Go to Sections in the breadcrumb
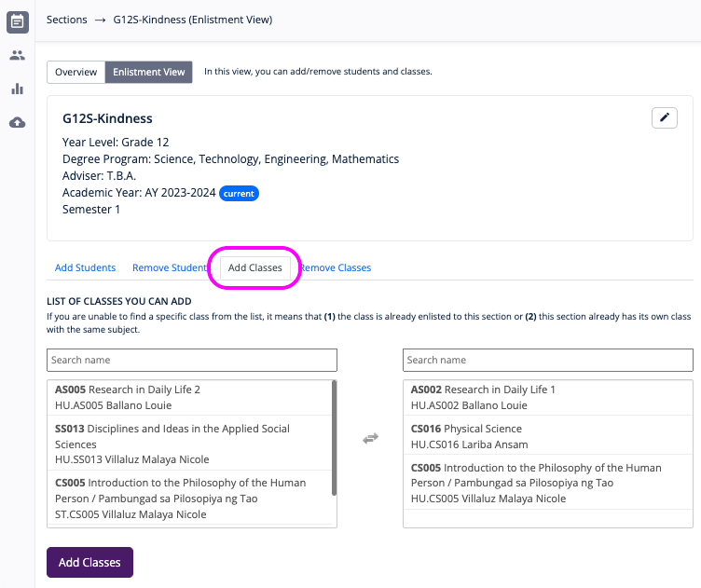This screenshot has height=588, width=701. coord(66,20)
